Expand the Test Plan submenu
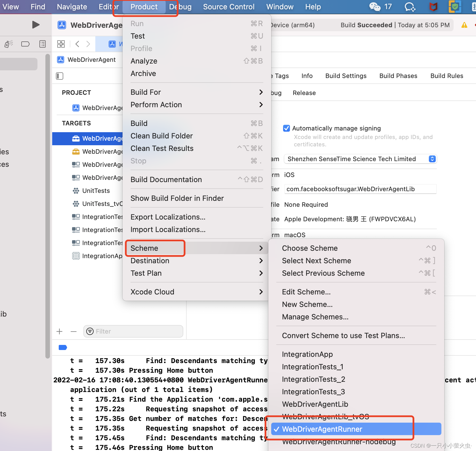The image size is (476, 451). pos(197,273)
